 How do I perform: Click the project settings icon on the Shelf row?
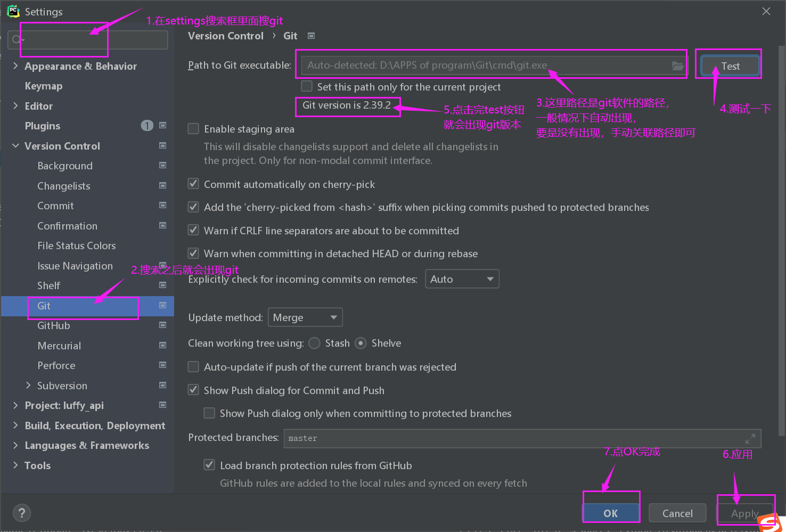tap(163, 285)
